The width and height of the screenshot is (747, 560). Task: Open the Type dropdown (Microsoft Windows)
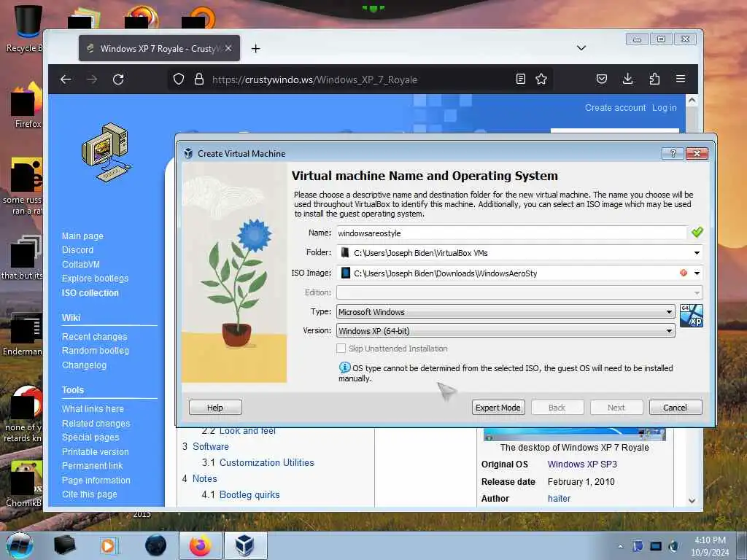506,312
